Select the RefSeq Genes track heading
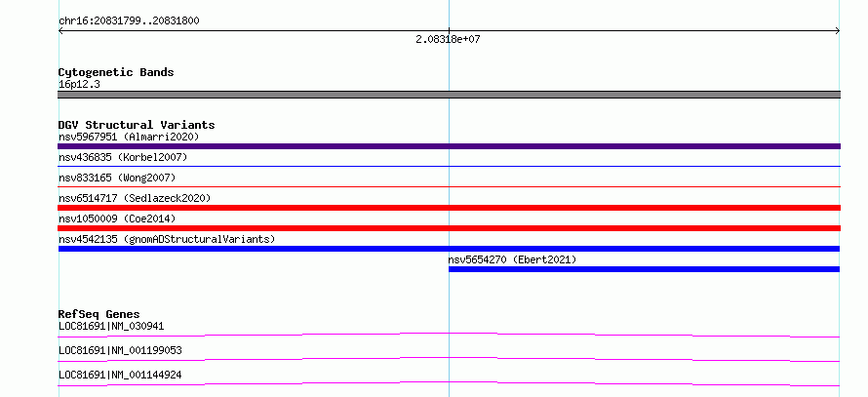Image resolution: width=868 pixels, height=397 pixels. pyautogui.click(x=99, y=314)
